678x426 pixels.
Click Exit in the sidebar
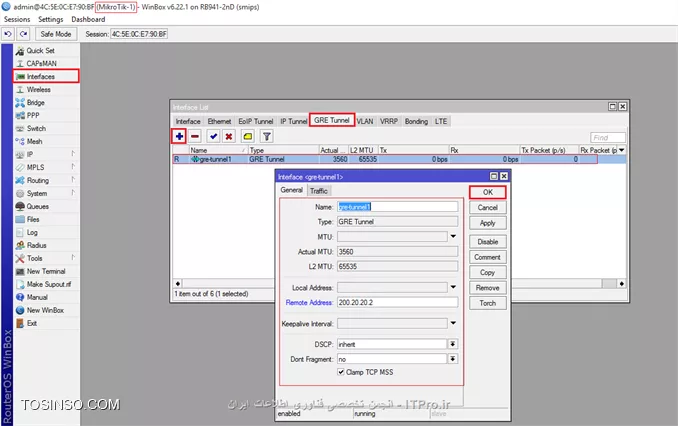click(32, 323)
